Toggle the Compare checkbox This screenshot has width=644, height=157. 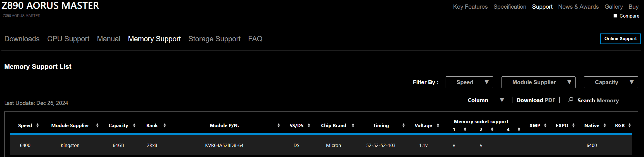pos(615,16)
